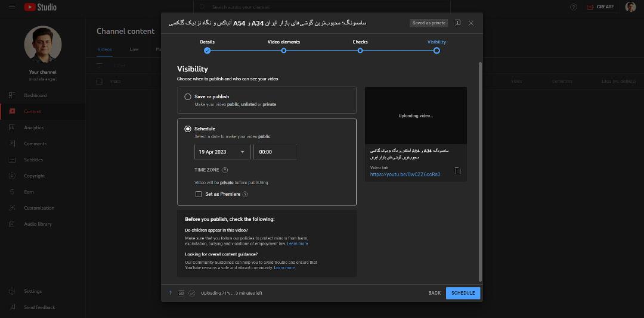
Task: Switch to the Live tab behind dialog
Action: click(x=134, y=49)
